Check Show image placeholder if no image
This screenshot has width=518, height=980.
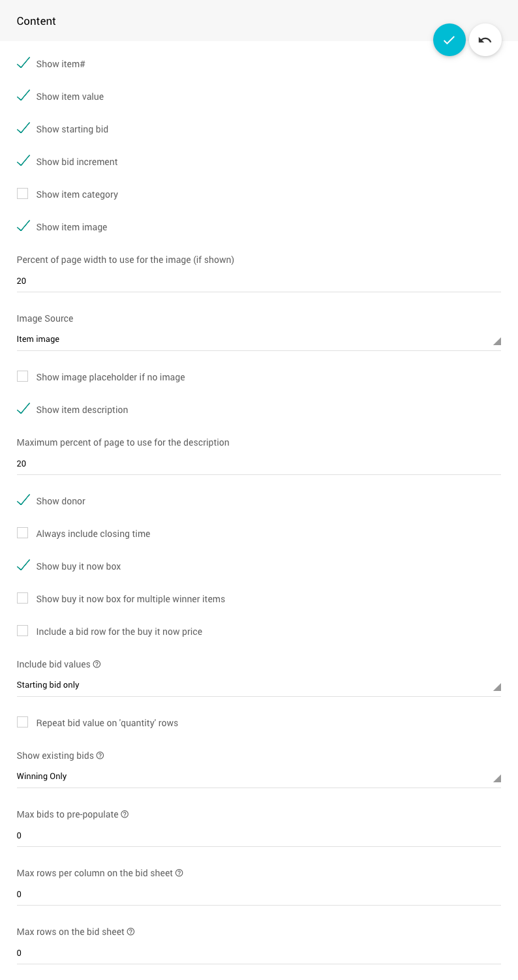(x=23, y=376)
